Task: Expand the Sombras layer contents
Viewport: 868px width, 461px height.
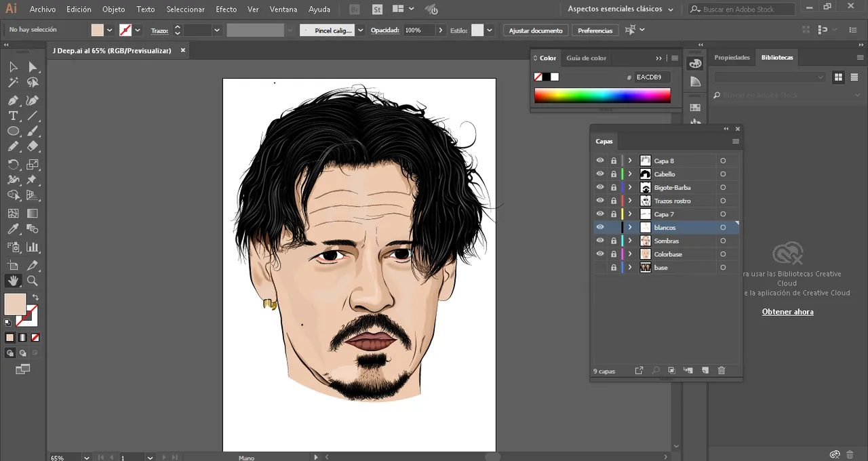Action: [x=630, y=241]
